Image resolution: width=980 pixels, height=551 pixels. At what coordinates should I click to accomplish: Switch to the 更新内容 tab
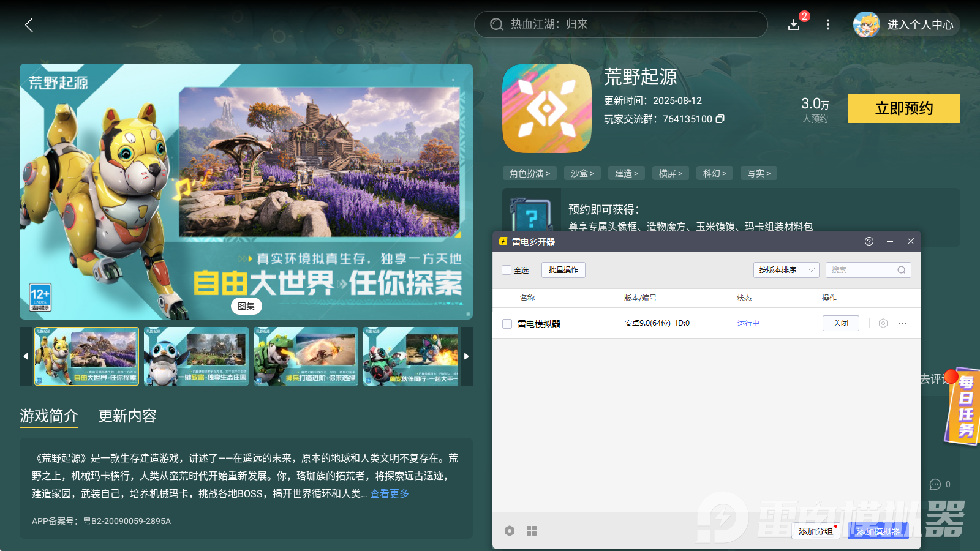click(x=127, y=416)
